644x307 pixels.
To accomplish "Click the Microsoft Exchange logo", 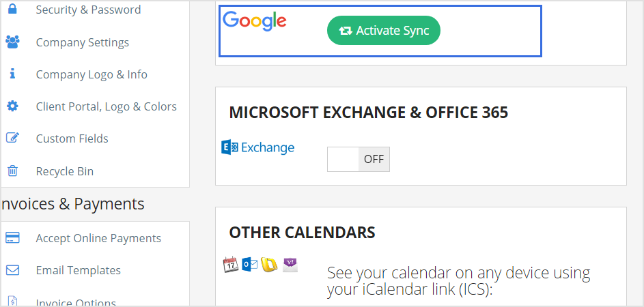I will click(258, 147).
